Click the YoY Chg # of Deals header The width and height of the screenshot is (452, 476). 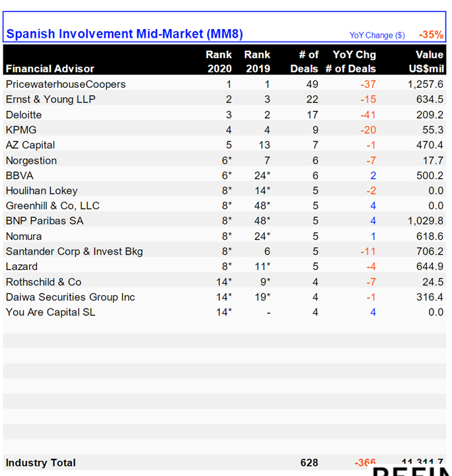[x=351, y=61]
